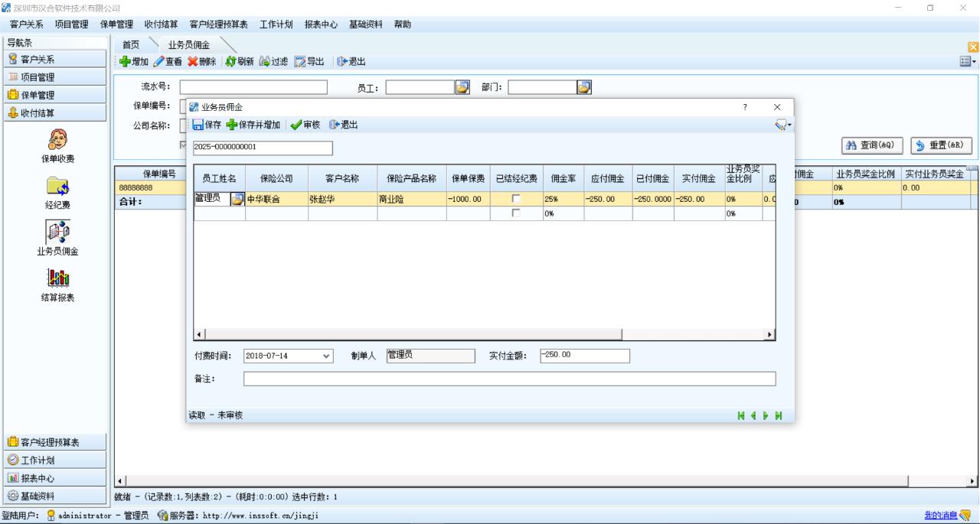Click the 备注 input field

509,379
